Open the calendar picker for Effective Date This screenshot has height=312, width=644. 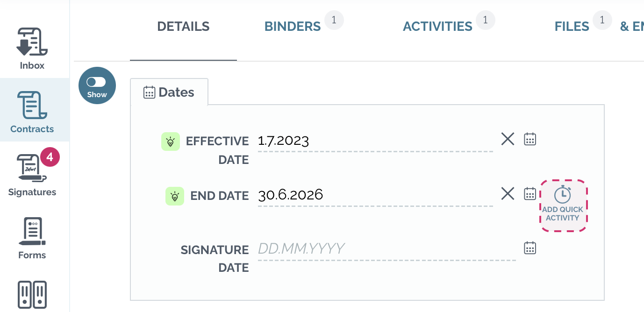tap(530, 139)
